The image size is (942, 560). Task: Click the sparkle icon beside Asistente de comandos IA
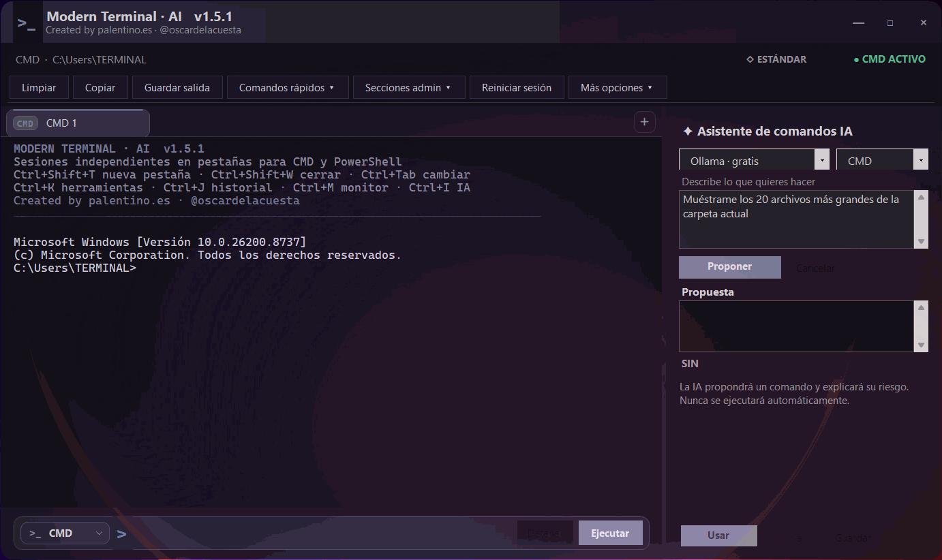tap(688, 131)
